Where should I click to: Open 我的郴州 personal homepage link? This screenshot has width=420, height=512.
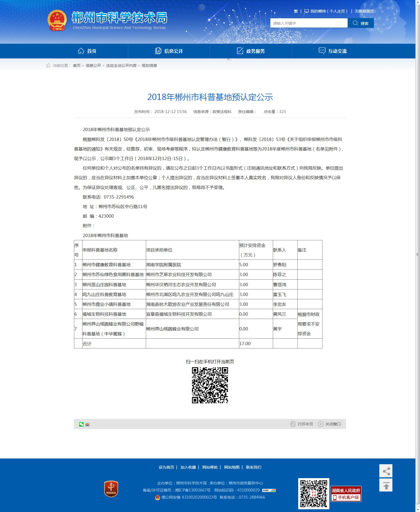(x=326, y=11)
